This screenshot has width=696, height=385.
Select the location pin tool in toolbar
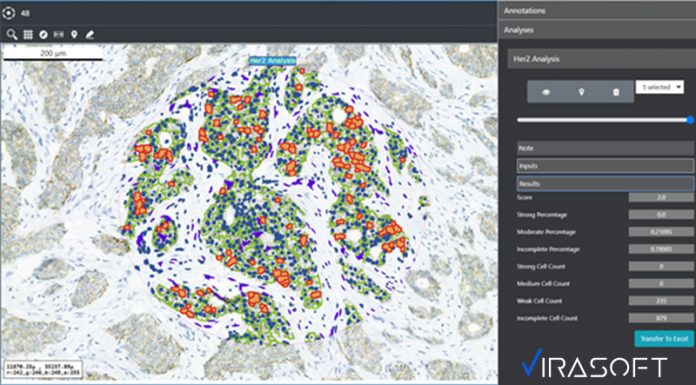point(74,35)
